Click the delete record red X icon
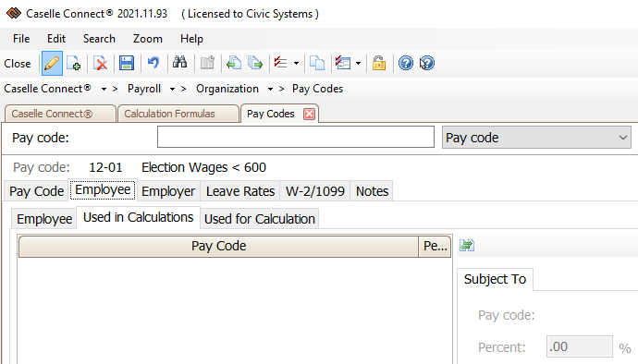The height and width of the screenshot is (364, 638). [100, 63]
